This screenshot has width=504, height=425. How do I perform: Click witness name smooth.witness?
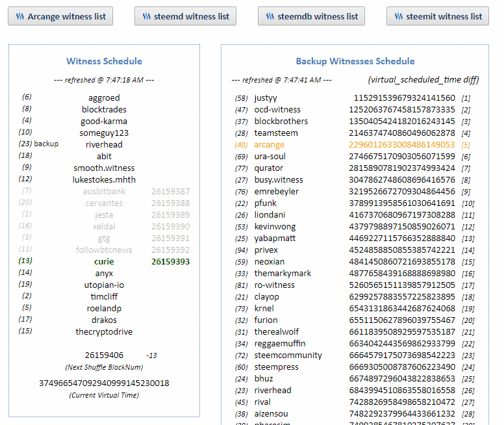click(104, 168)
